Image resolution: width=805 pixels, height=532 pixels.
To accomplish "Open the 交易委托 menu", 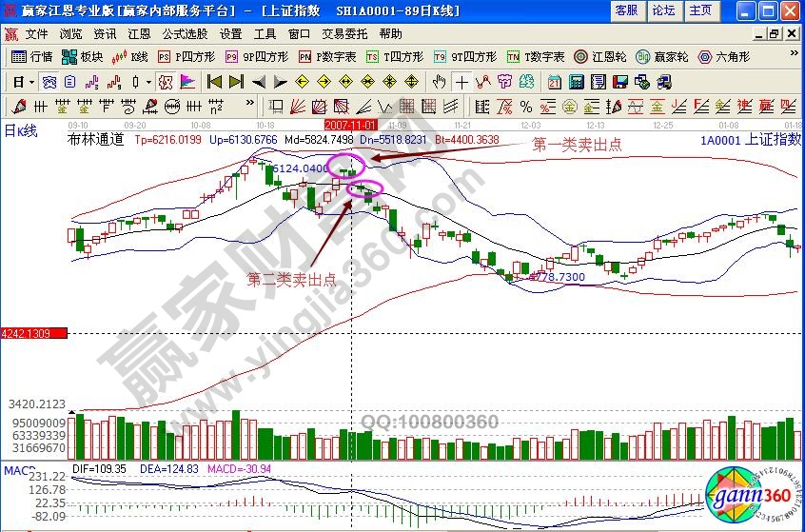I will [344, 32].
